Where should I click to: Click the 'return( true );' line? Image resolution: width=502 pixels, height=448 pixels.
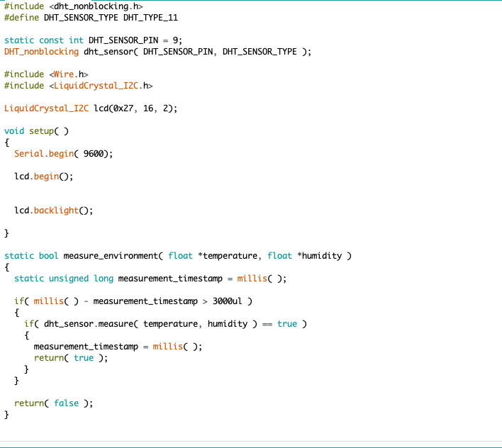(71, 358)
